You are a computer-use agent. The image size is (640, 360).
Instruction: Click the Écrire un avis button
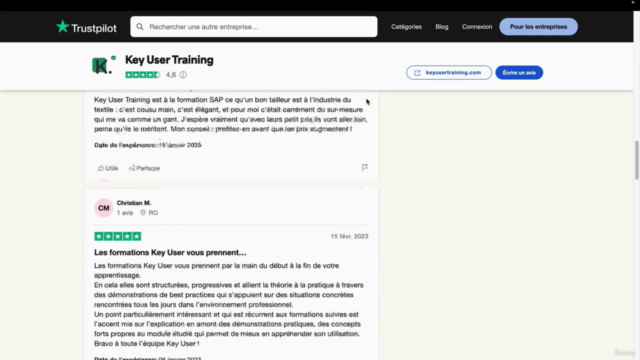[x=519, y=73]
